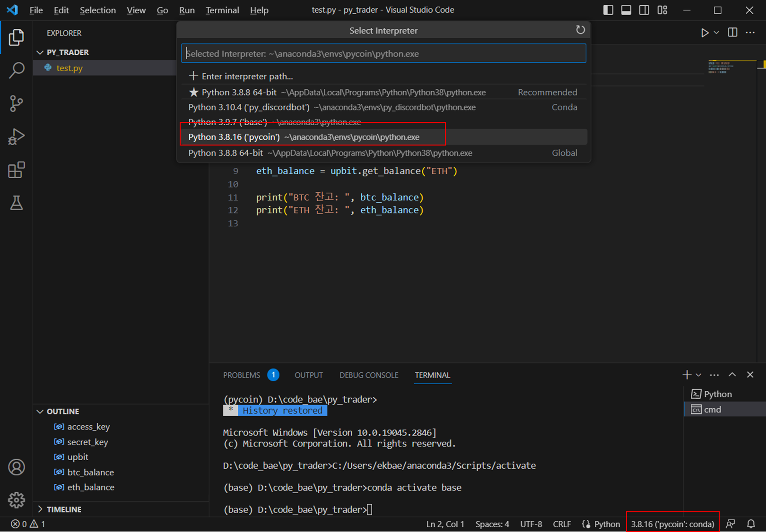Open the Source Control view
Viewport: 766px width, 532px height.
[x=16, y=103]
